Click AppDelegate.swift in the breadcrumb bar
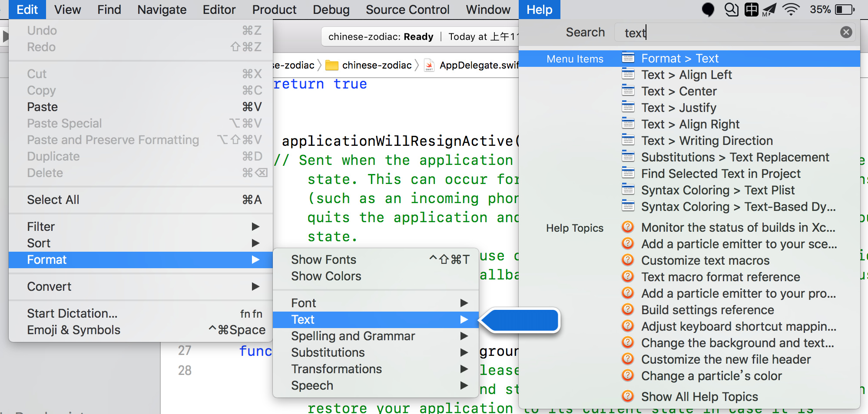The height and width of the screenshot is (414, 868). [x=478, y=65]
